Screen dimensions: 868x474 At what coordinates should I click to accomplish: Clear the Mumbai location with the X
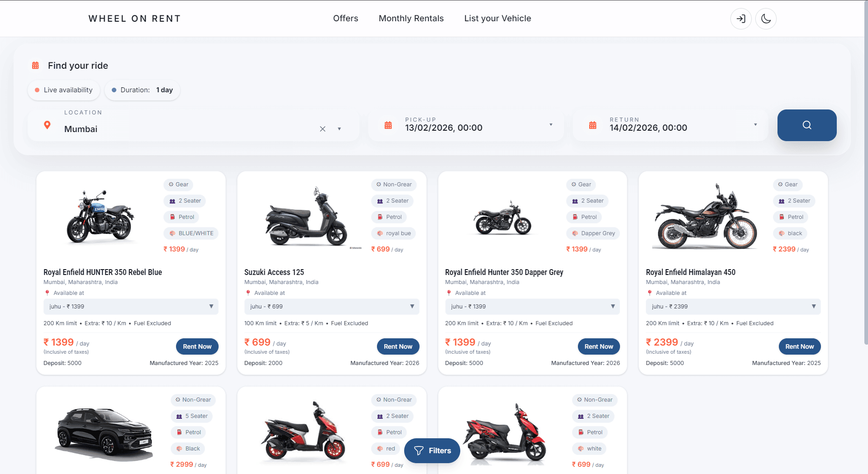pyautogui.click(x=322, y=129)
